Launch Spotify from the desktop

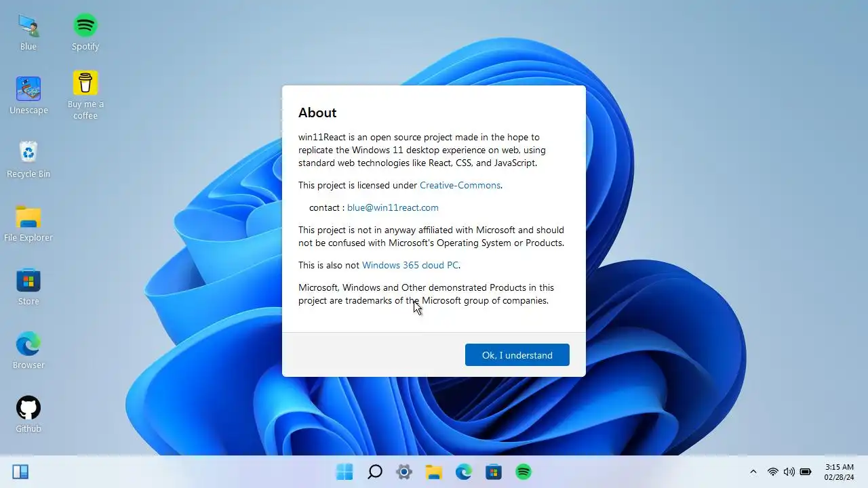pos(85,32)
